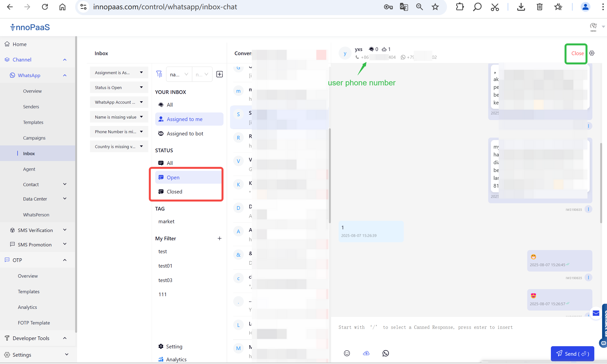Add new My Filter with plus icon
This screenshot has width=607, height=364.
(x=220, y=238)
